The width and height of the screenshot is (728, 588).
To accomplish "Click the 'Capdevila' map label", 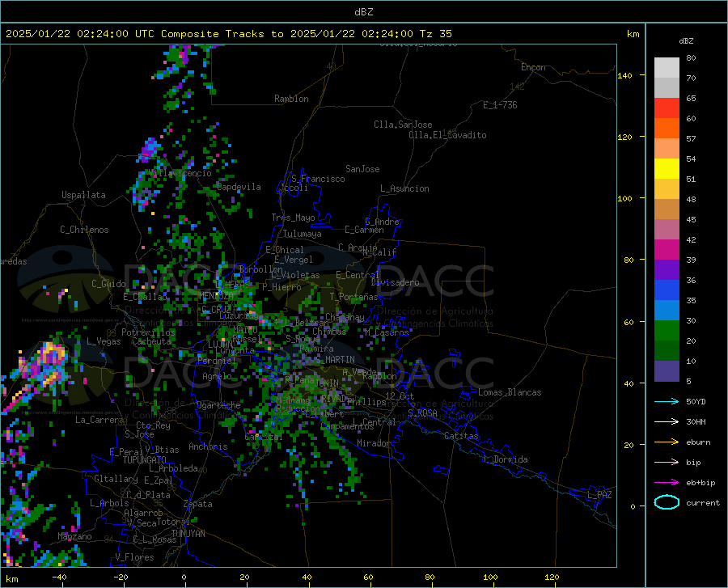I will [x=239, y=187].
